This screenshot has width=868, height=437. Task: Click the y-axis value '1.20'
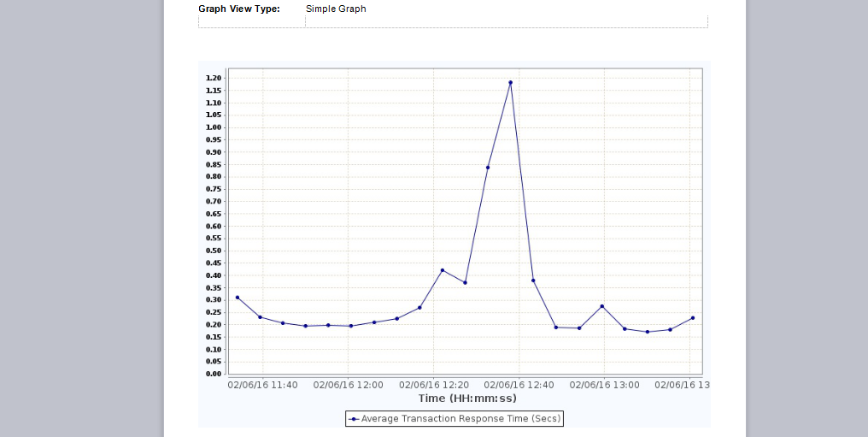214,78
